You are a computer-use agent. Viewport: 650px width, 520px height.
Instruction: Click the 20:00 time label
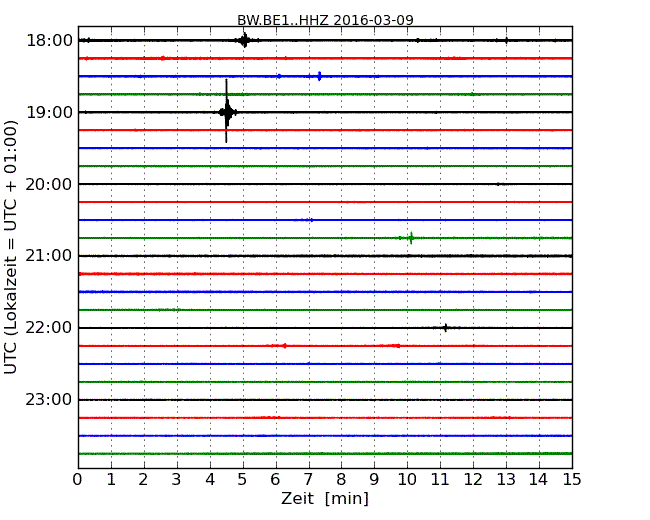pos(49,184)
